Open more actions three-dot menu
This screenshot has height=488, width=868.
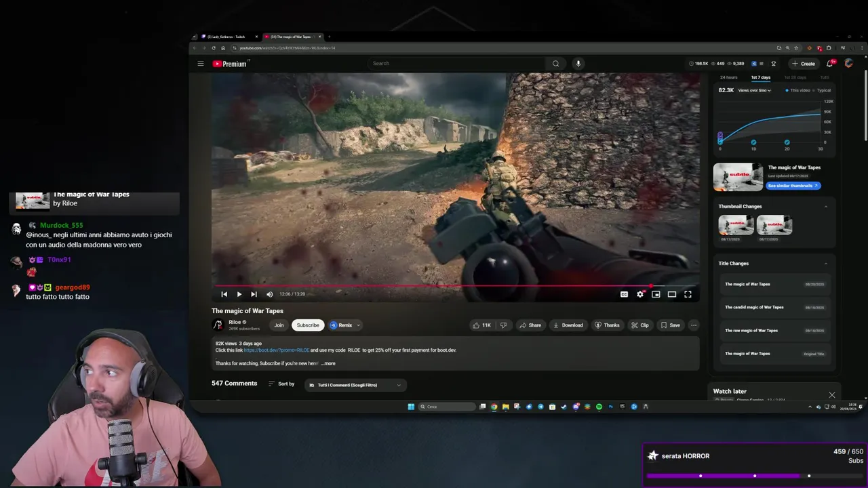[693, 325]
